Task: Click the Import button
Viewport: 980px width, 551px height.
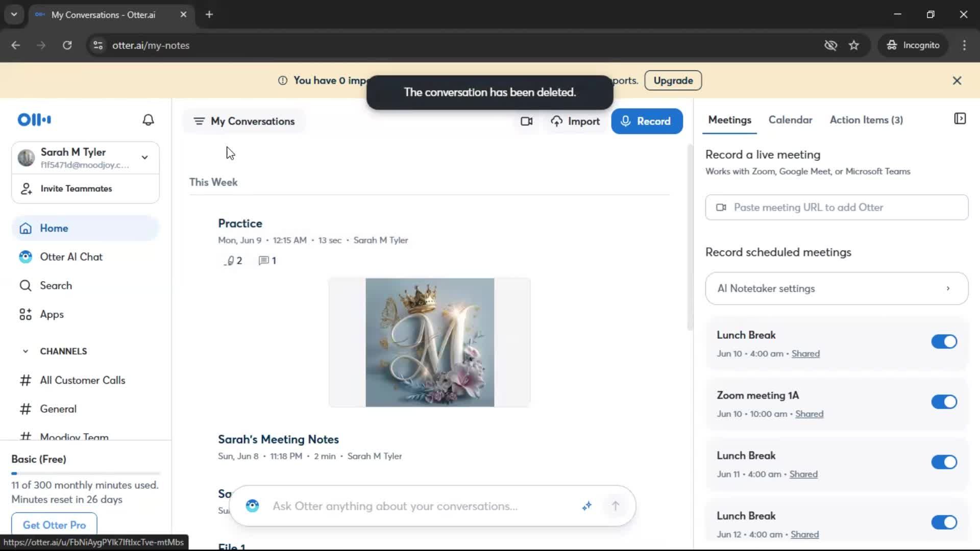Action: (x=576, y=121)
